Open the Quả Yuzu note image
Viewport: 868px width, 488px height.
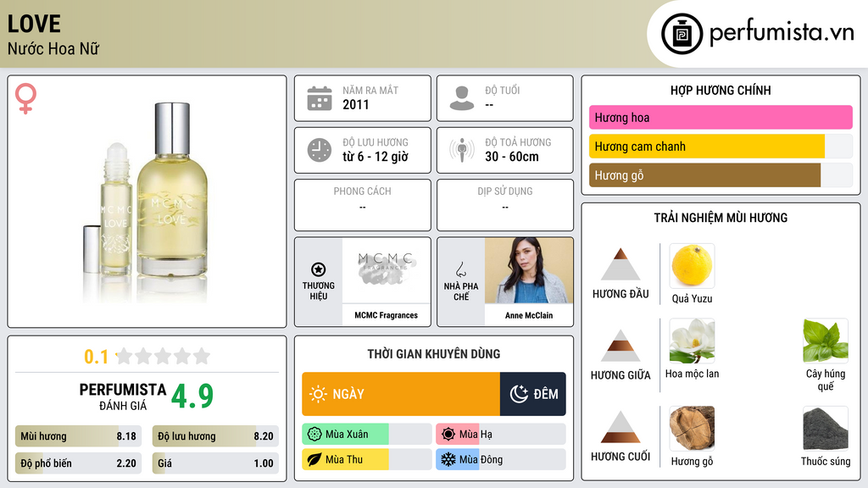click(692, 265)
